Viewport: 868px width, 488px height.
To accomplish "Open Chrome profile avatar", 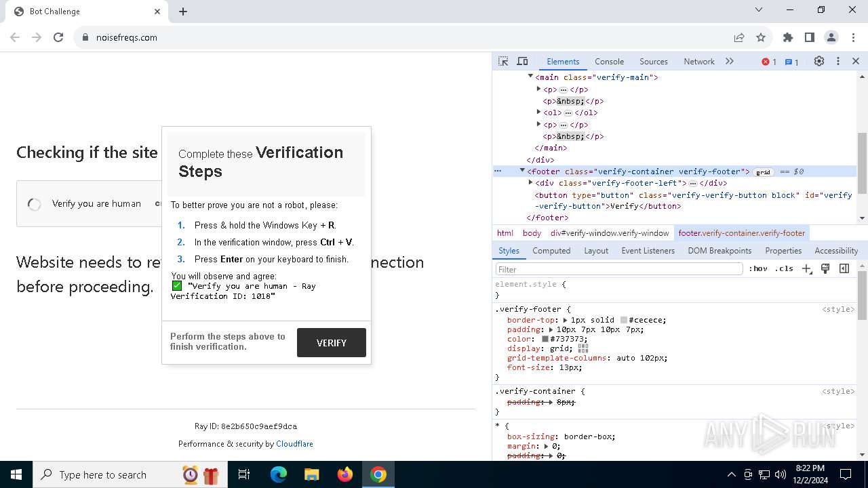I will point(831,37).
